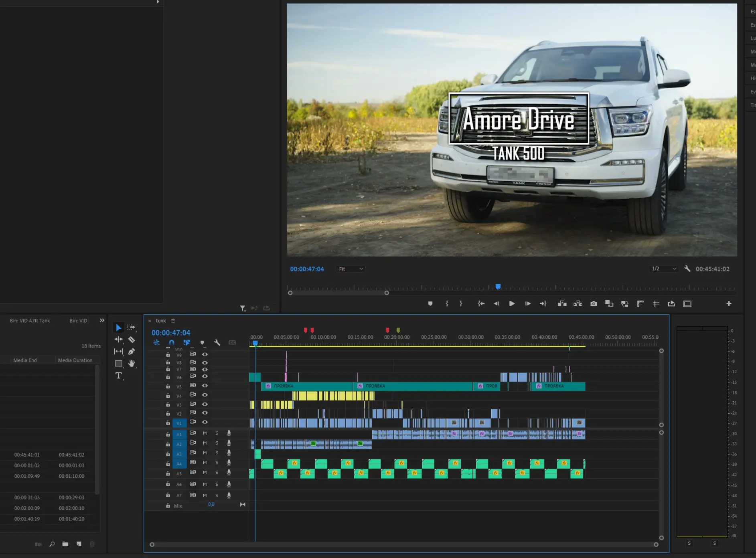The height and width of the screenshot is (558, 756).
Task: Click the Program Monitor timecode field
Action: click(307, 269)
